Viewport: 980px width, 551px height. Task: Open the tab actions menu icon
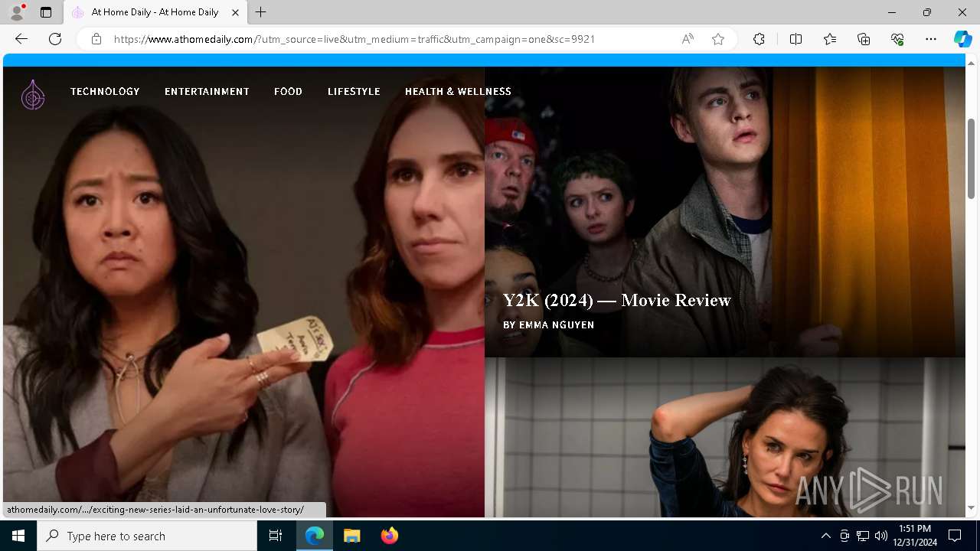(x=46, y=12)
